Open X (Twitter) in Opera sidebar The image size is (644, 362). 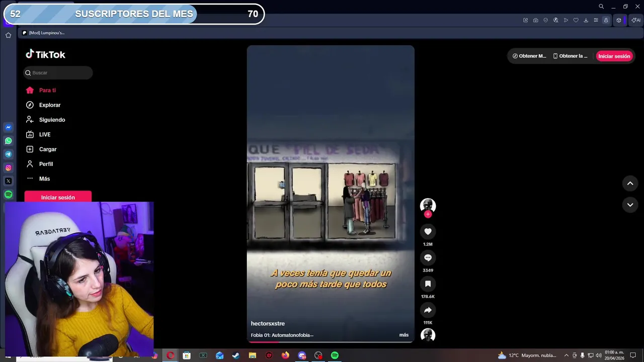pos(8,181)
